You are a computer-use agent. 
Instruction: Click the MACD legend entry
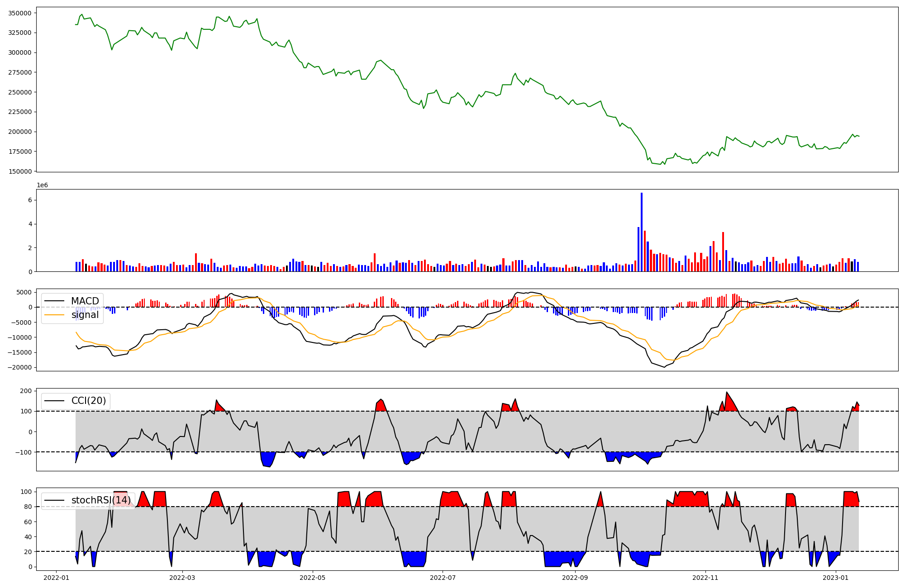coord(85,301)
